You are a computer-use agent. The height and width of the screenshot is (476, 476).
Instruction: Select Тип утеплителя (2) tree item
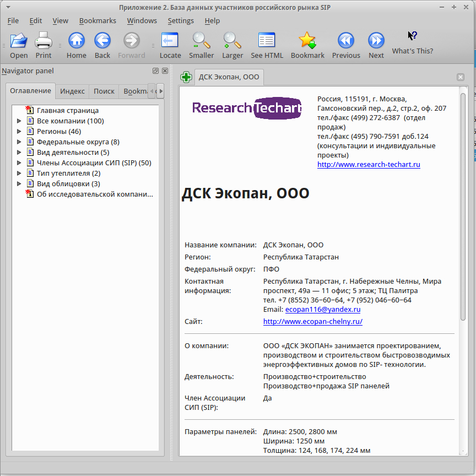(x=69, y=174)
